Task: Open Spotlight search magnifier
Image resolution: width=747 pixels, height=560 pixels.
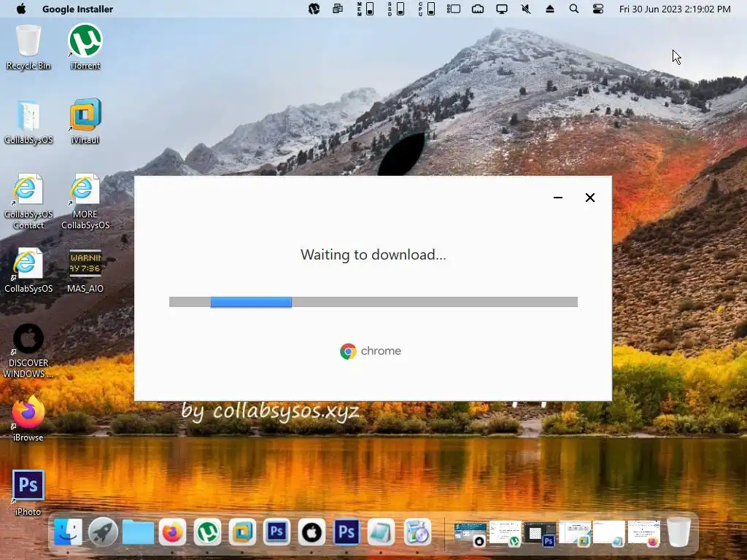Action: (574, 9)
